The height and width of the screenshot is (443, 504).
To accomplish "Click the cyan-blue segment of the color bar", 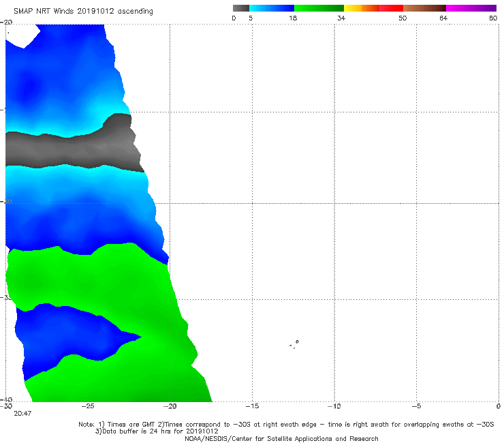I will tap(272, 8).
